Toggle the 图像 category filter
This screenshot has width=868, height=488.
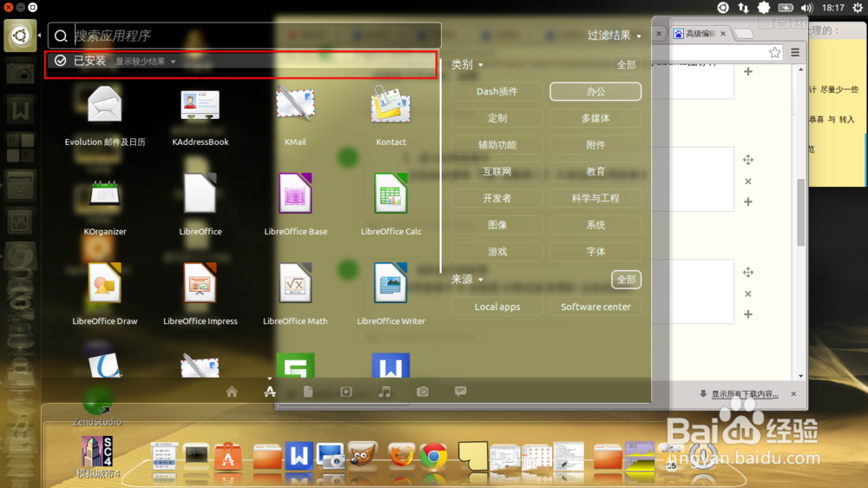pos(497,225)
